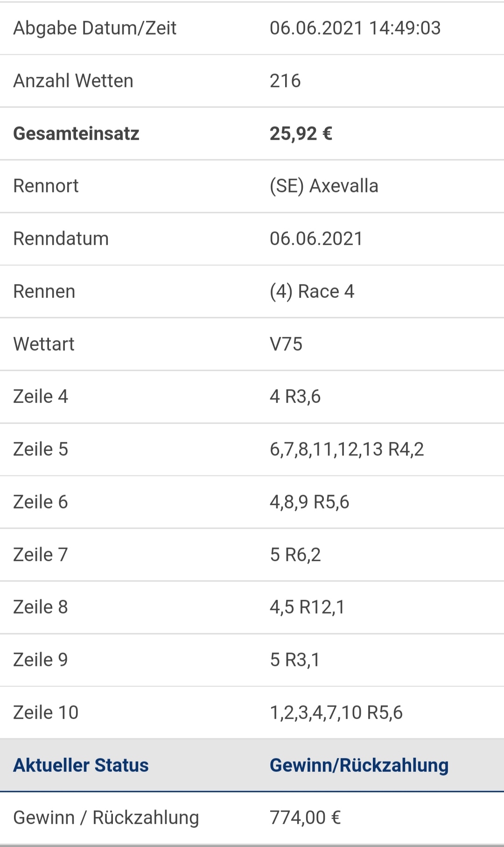The width and height of the screenshot is (504, 847).
Task: Select the Zeile 7 pick 5 R6,2
Action: pos(295,555)
